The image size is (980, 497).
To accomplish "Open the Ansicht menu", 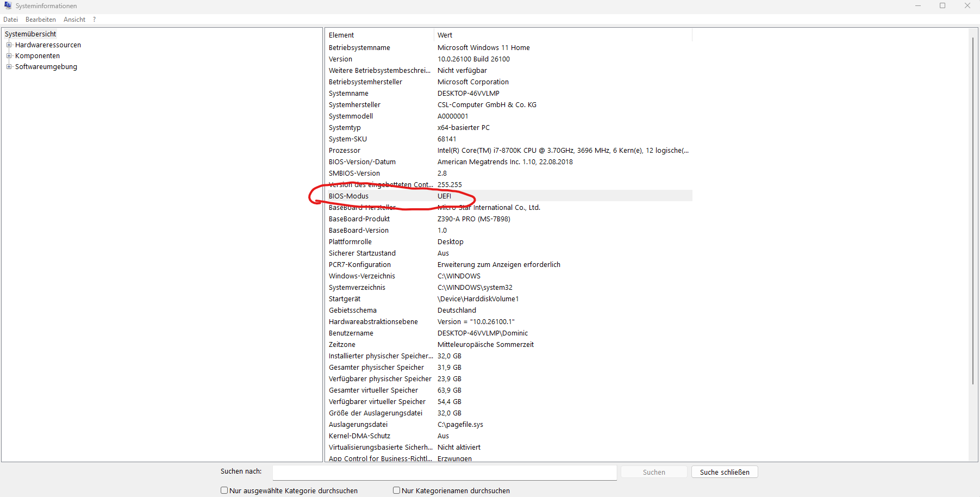I will [74, 20].
